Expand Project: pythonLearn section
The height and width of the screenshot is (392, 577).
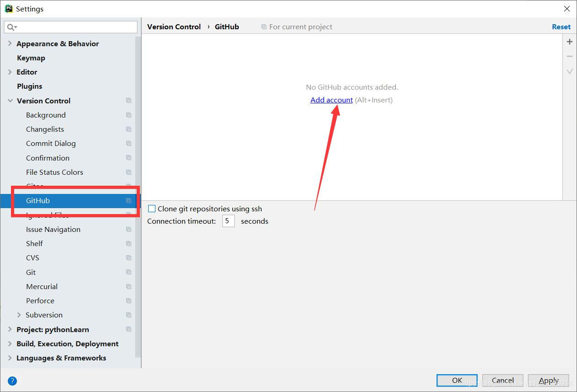(10, 329)
